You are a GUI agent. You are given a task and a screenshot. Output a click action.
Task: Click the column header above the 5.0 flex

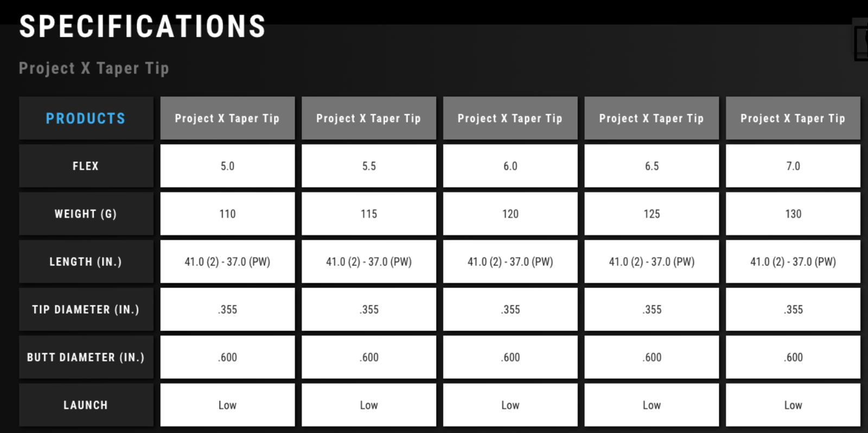[x=227, y=118]
